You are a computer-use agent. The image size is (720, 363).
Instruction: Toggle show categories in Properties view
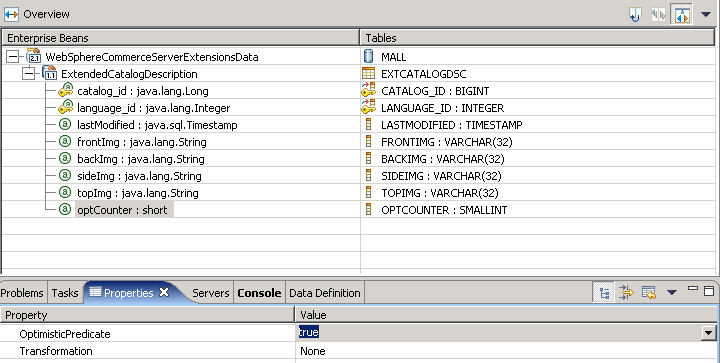click(x=603, y=292)
